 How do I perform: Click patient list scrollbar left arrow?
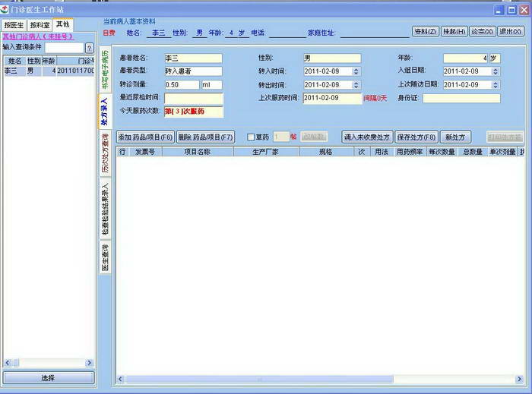[8, 363]
